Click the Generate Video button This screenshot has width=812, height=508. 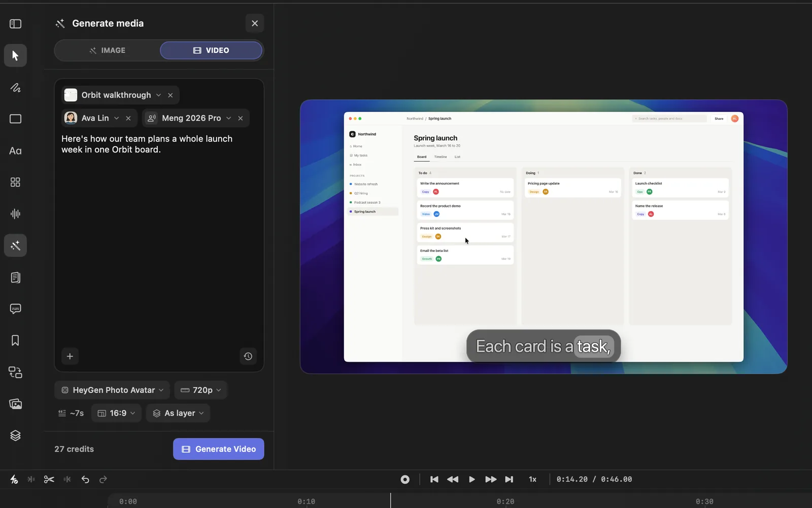219,449
